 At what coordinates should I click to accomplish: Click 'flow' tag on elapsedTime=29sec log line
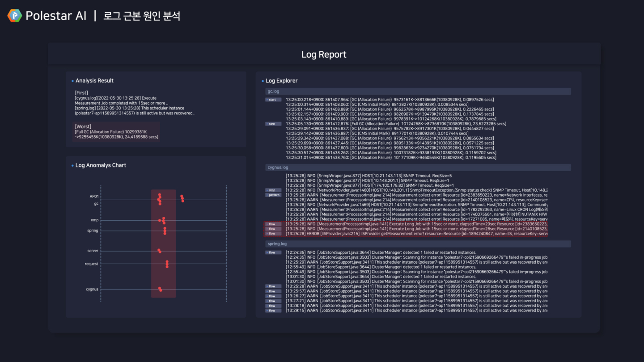click(272, 224)
